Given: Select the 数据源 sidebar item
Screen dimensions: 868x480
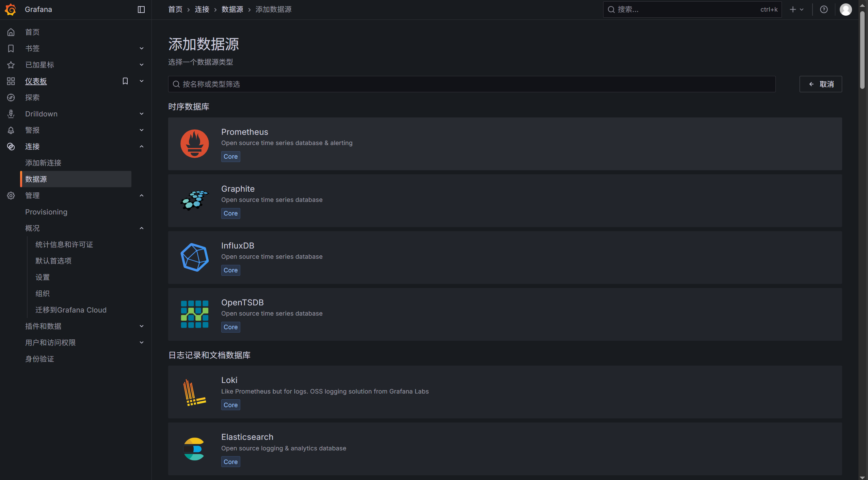Looking at the screenshot, I should (x=76, y=179).
